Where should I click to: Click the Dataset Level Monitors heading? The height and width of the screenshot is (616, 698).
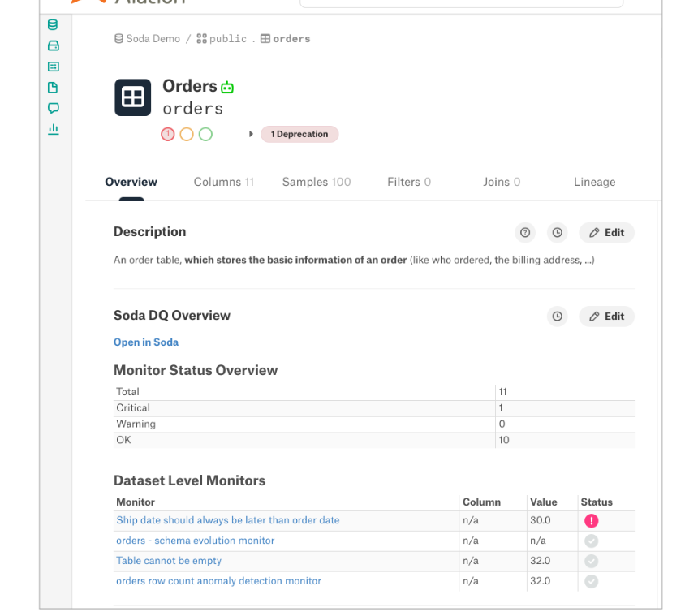[190, 480]
